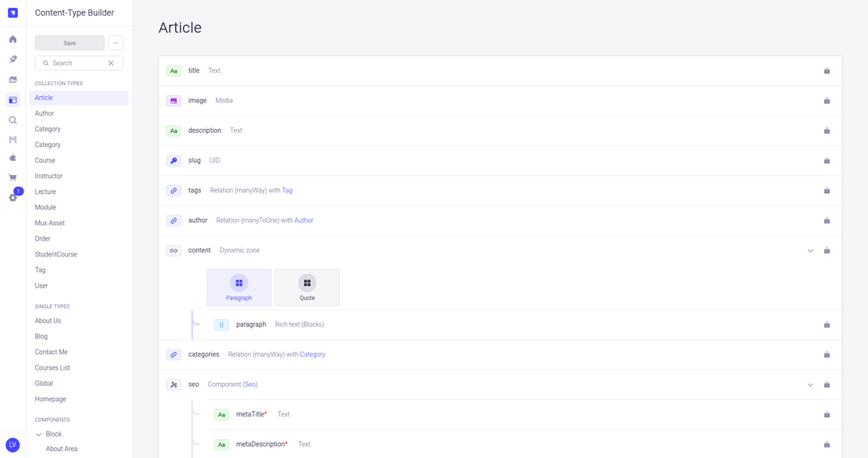Click the content dynamic zone icon
868x458 pixels.
[174, 251]
